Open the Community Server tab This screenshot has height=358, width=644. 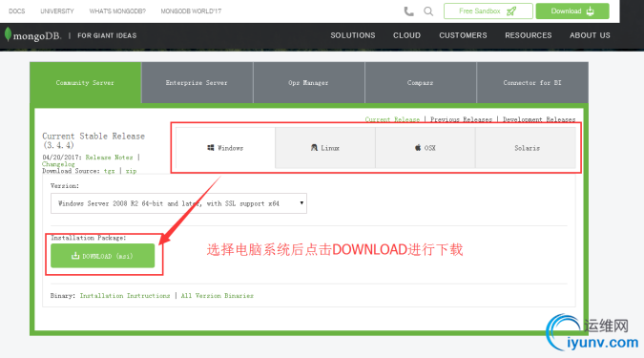(86, 83)
